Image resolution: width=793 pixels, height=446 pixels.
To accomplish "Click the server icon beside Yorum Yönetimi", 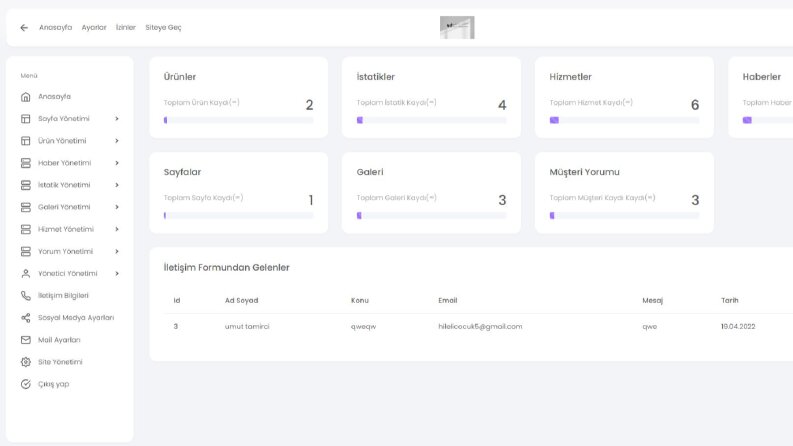I will pos(26,251).
